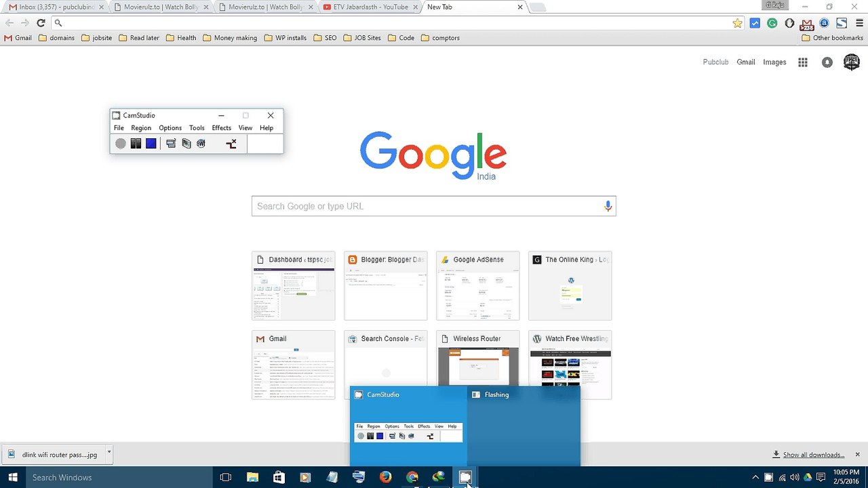
Task: Open the Images link
Action: click(x=774, y=62)
